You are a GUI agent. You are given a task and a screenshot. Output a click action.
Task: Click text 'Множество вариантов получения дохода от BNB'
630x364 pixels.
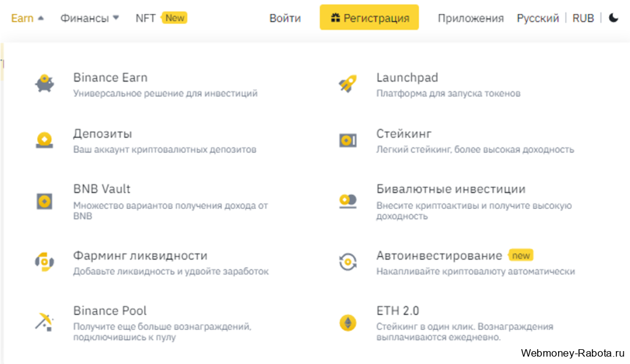[x=170, y=211]
